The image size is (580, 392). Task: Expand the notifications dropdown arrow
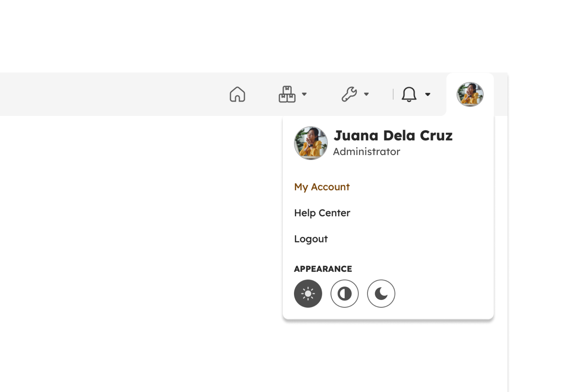point(428,94)
